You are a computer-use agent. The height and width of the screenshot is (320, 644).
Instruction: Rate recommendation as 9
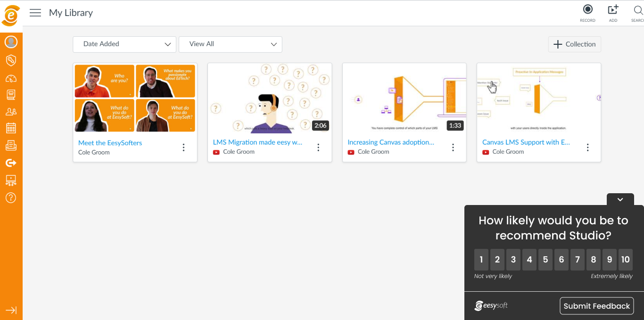point(610,260)
